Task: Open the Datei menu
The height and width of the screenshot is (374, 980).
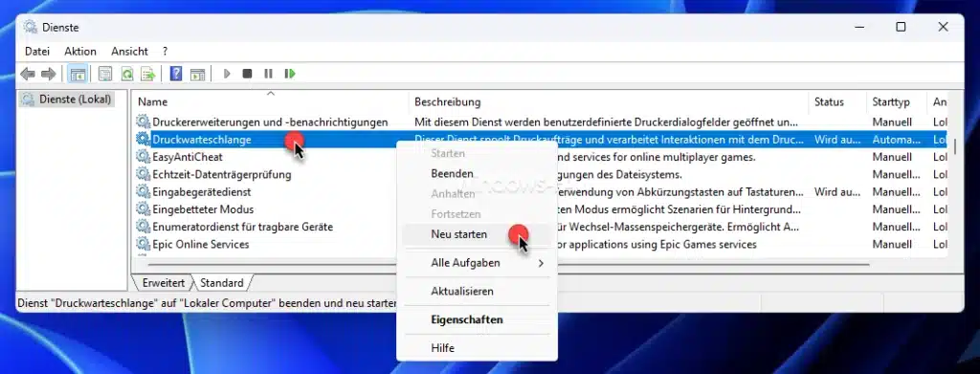Action: [x=37, y=52]
